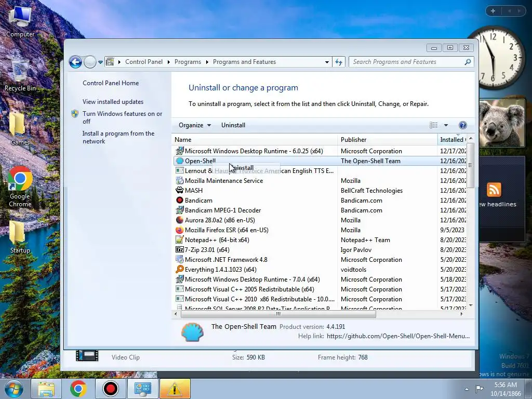Viewport: 532px width, 399px height.
Task: Open Install a program from the network
Action: click(118, 137)
